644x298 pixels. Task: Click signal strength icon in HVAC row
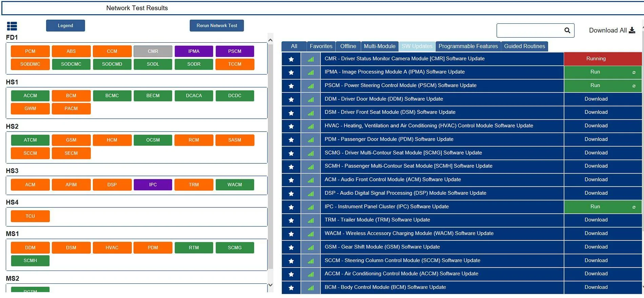click(310, 126)
